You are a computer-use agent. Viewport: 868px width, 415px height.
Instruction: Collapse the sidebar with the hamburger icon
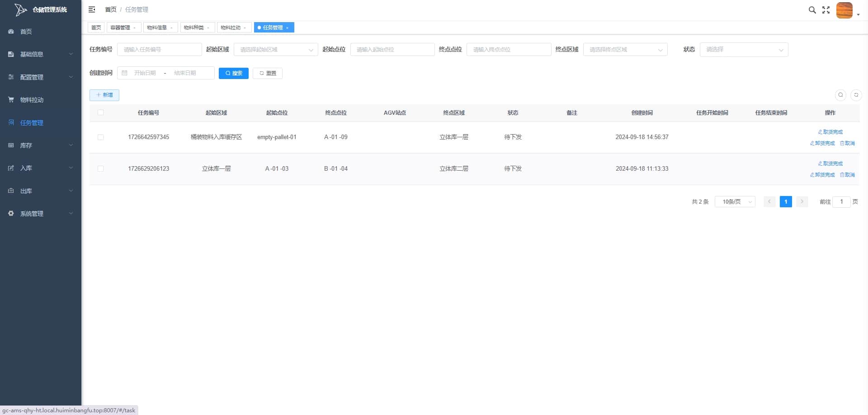(x=92, y=9)
